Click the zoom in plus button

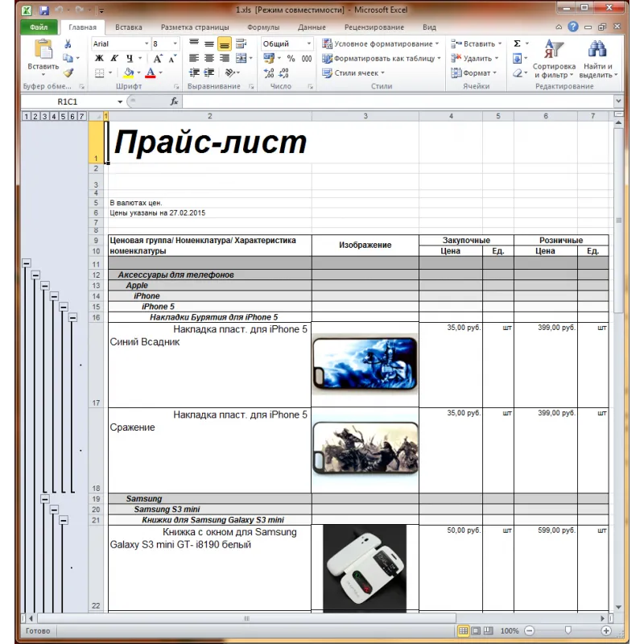606,630
